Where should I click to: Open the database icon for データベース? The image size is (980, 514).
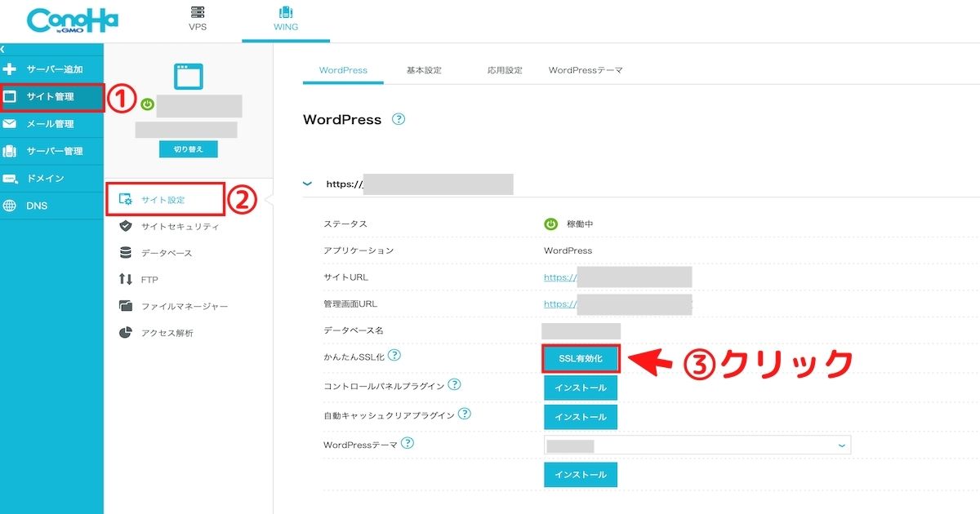[x=126, y=253]
